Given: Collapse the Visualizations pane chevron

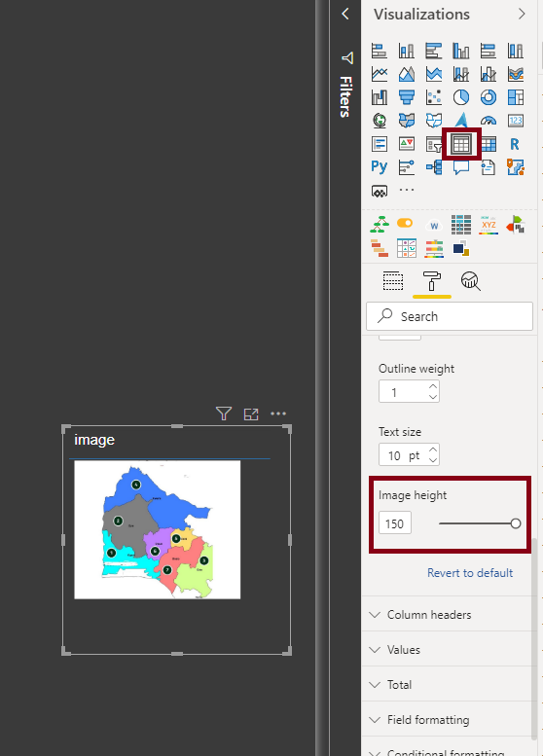Looking at the screenshot, I should (522, 14).
